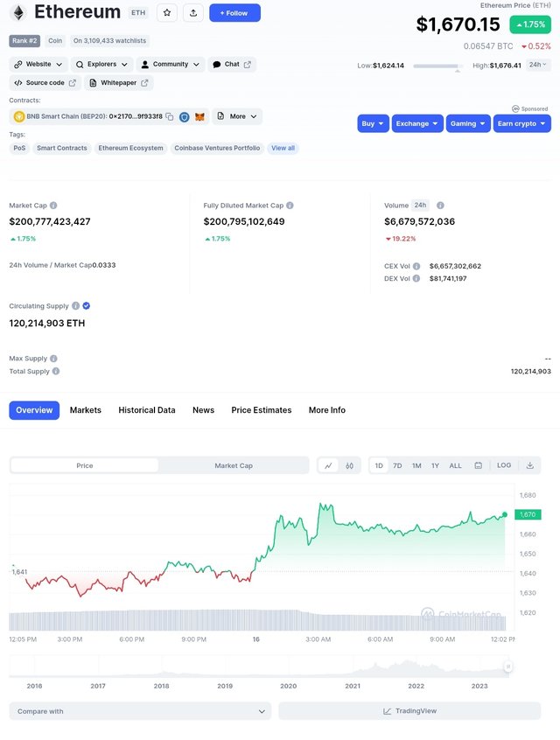Expand the Website dropdown
Image resolution: width=560 pixels, height=740 pixels.
point(38,64)
